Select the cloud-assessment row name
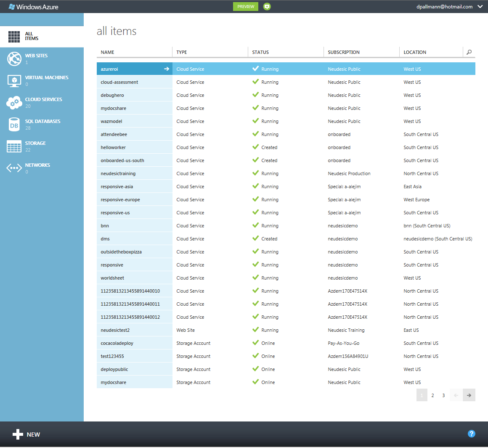The image size is (488, 448). point(119,82)
